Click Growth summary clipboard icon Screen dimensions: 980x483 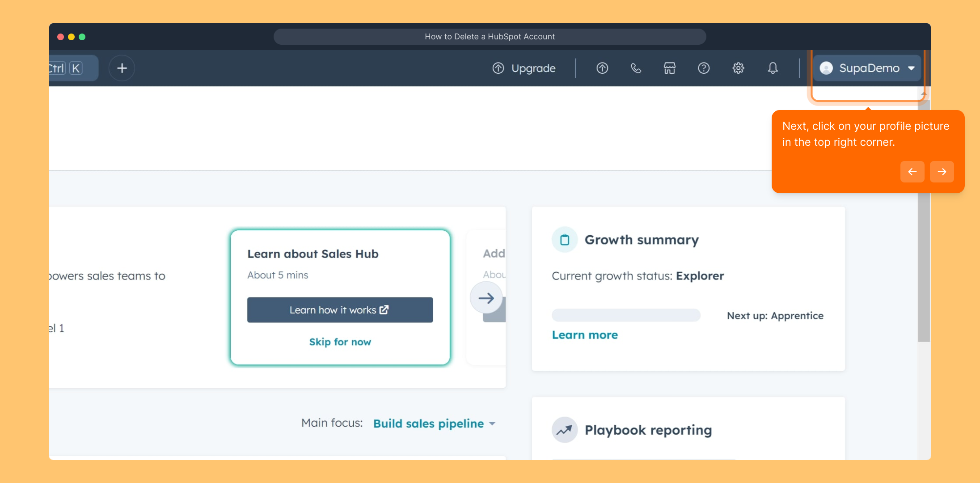coord(565,240)
